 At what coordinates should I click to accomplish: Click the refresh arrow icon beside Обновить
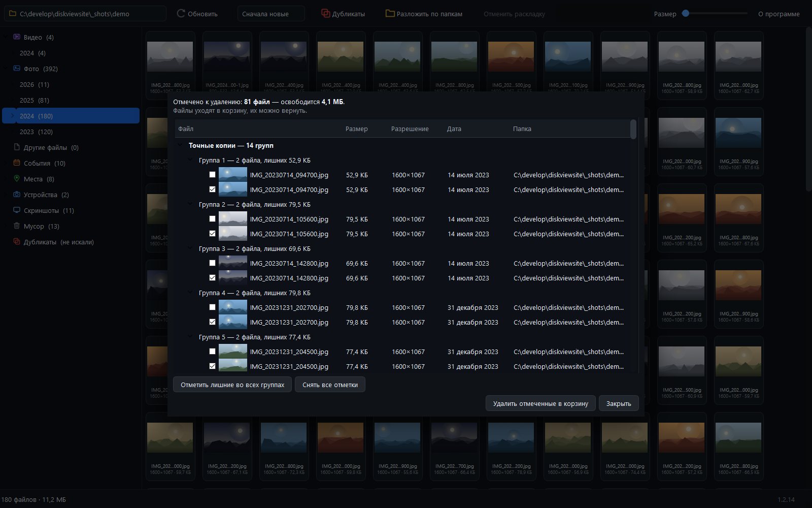181,14
